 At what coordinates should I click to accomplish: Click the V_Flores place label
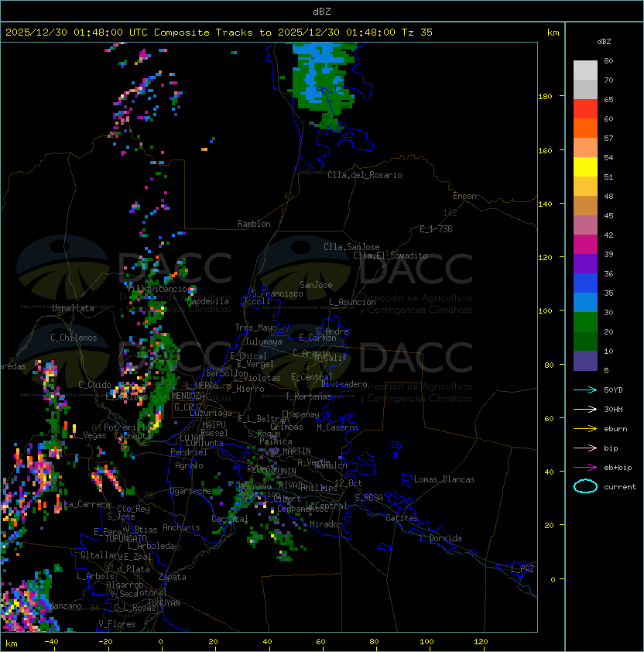117,624
